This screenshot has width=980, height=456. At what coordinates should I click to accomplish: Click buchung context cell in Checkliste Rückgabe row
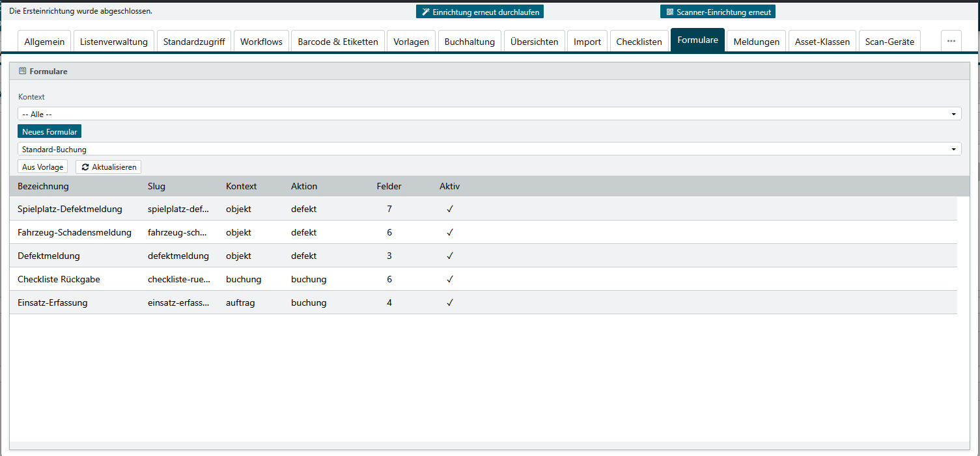244,279
